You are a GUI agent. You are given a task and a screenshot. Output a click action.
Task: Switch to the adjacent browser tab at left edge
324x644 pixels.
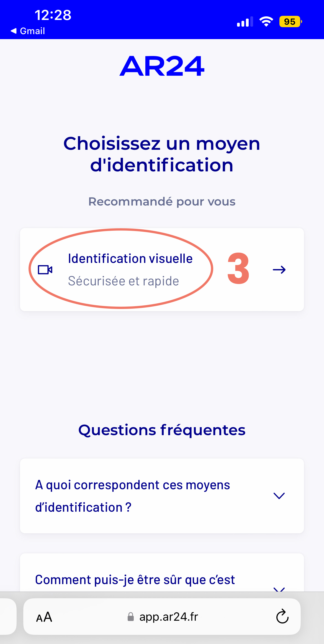click(x=8, y=616)
